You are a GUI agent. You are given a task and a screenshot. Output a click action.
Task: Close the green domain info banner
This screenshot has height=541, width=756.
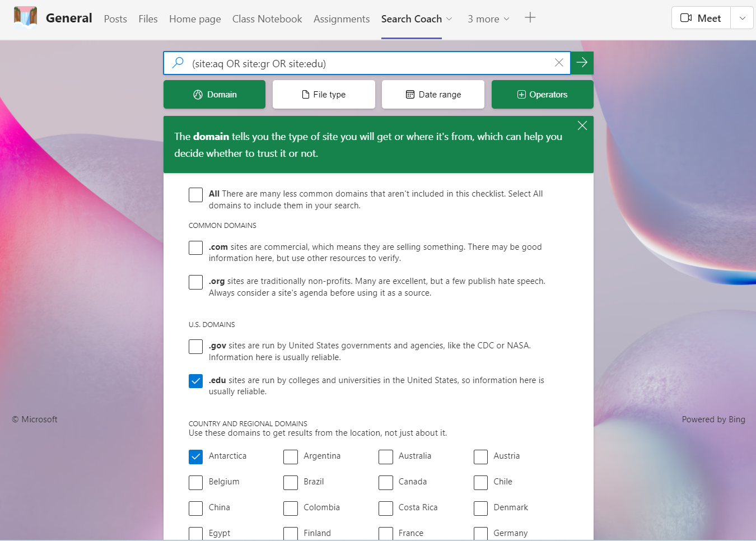tap(582, 126)
